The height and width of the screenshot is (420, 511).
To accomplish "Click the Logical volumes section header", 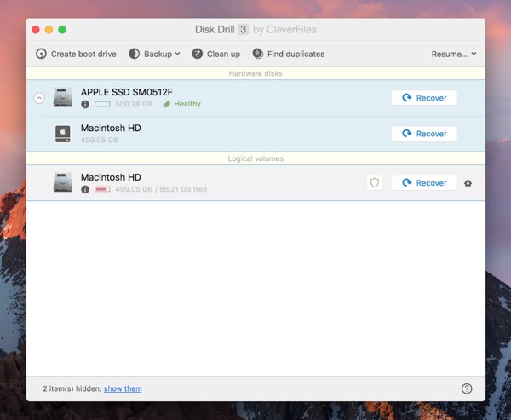I will 255,158.
